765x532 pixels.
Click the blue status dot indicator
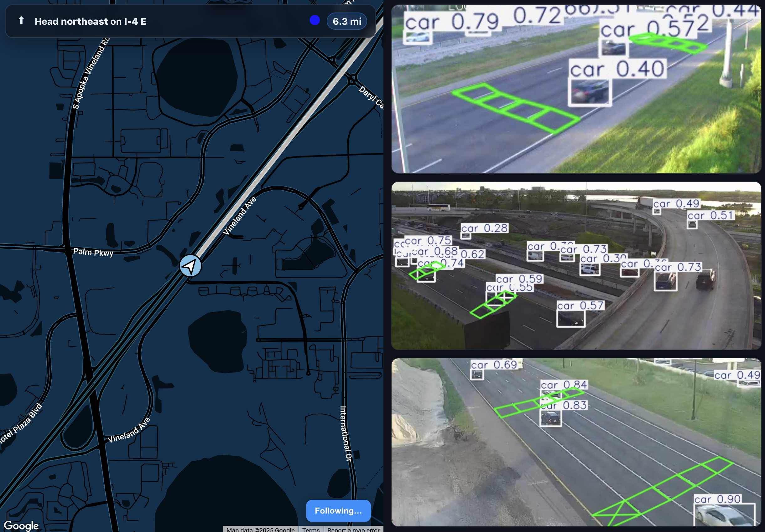315,21
